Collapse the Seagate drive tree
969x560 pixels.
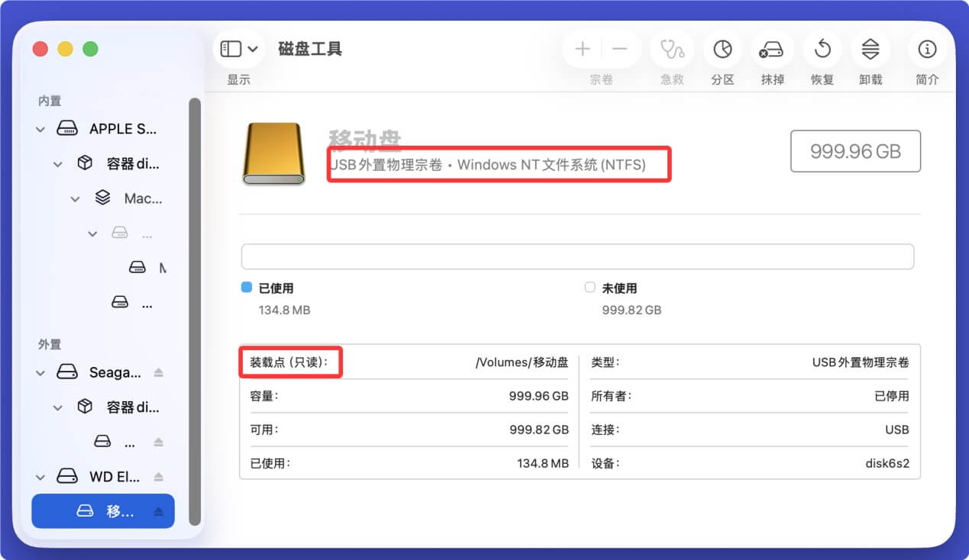coord(40,372)
